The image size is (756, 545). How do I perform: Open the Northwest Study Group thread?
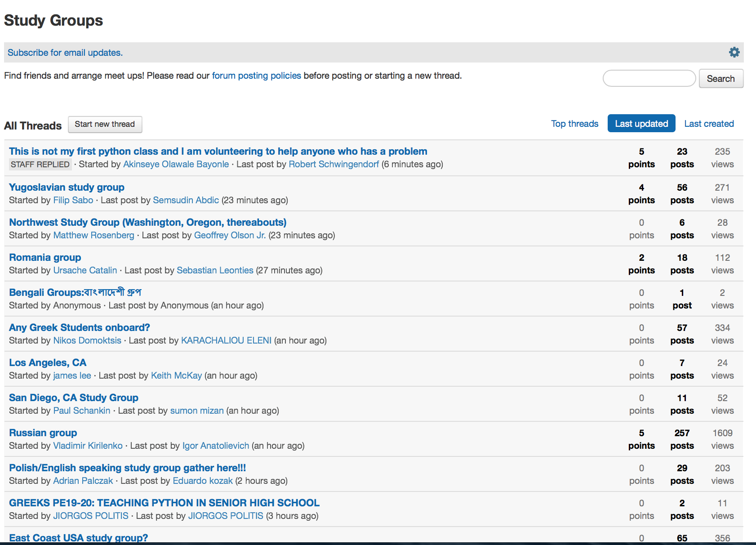(x=147, y=222)
